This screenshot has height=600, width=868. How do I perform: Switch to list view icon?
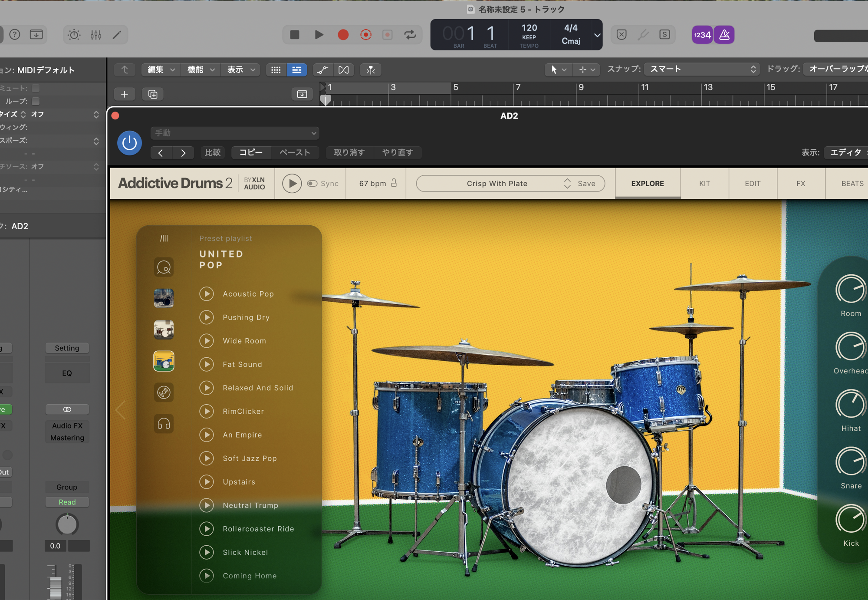[x=297, y=69]
